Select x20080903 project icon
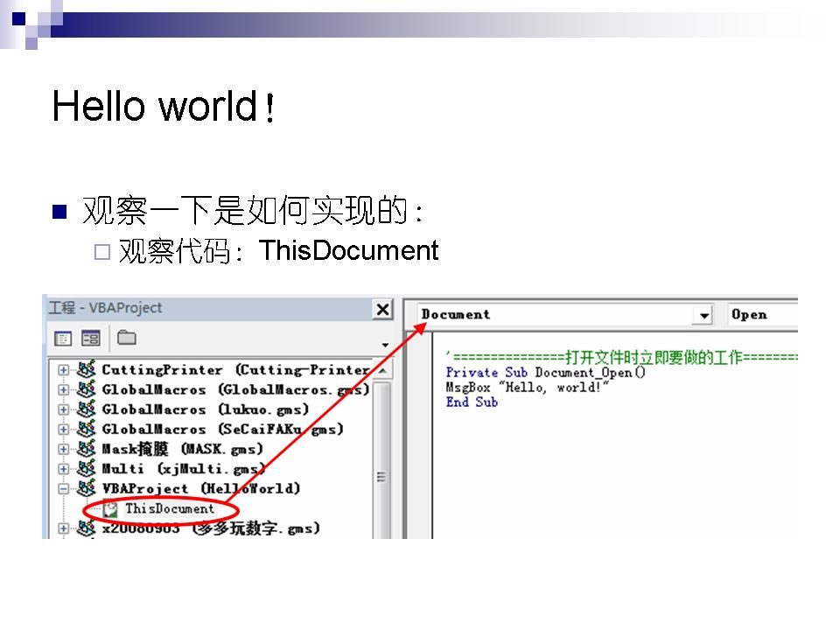The height and width of the screenshot is (630, 840). click(86, 528)
